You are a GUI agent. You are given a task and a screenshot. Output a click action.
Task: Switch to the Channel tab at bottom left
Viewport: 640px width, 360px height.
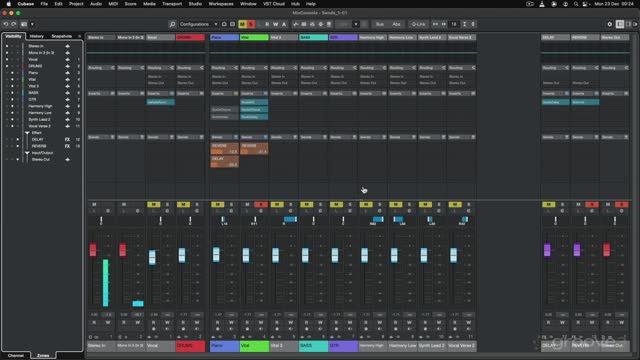[16, 356]
